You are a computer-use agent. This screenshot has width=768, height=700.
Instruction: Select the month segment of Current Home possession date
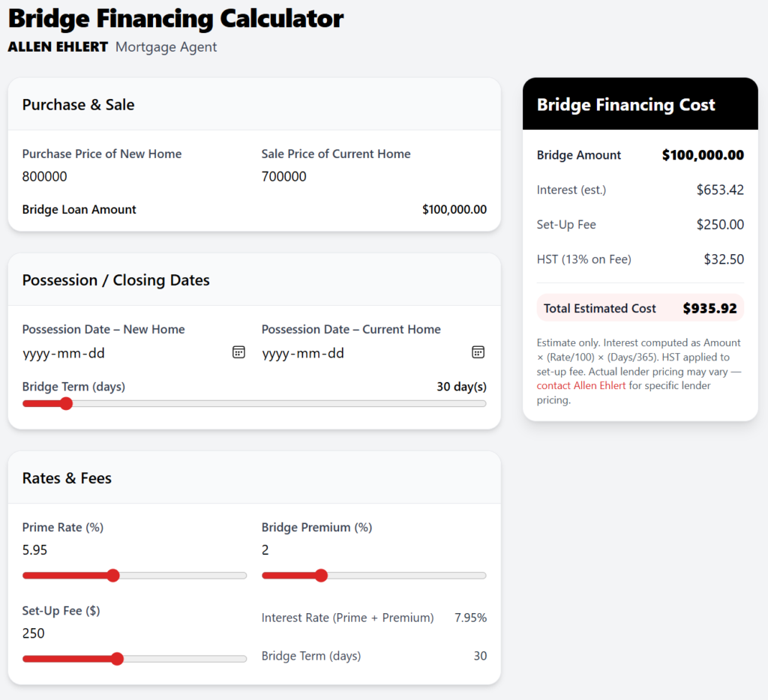[310, 353]
